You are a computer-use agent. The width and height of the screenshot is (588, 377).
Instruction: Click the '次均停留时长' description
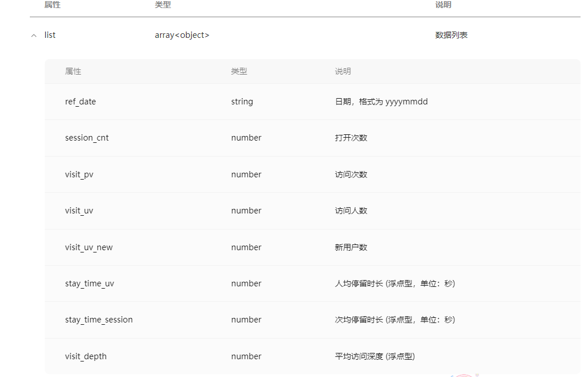[359, 320]
